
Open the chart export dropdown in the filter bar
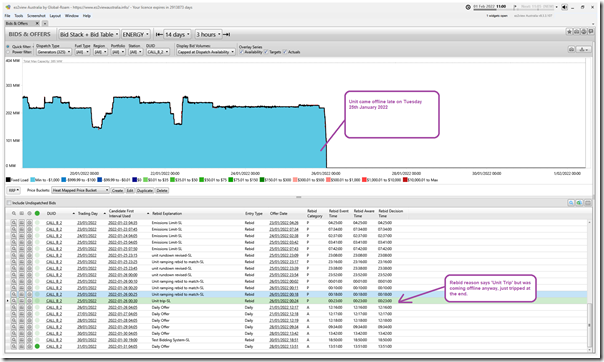tap(584, 49)
